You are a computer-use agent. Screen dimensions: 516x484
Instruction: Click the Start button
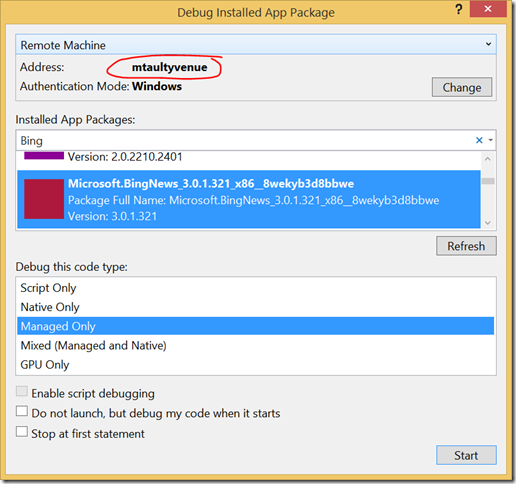pos(466,455)
